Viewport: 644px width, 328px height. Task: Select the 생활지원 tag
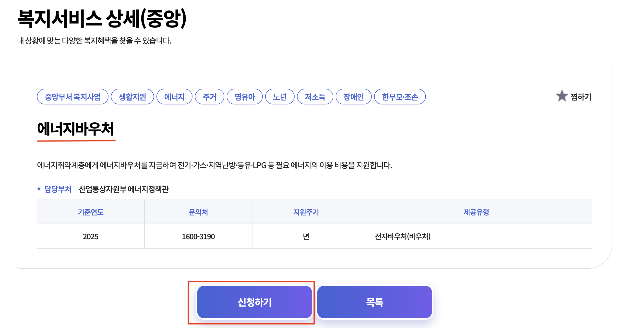pyautogui.click(x=132, y=97)
